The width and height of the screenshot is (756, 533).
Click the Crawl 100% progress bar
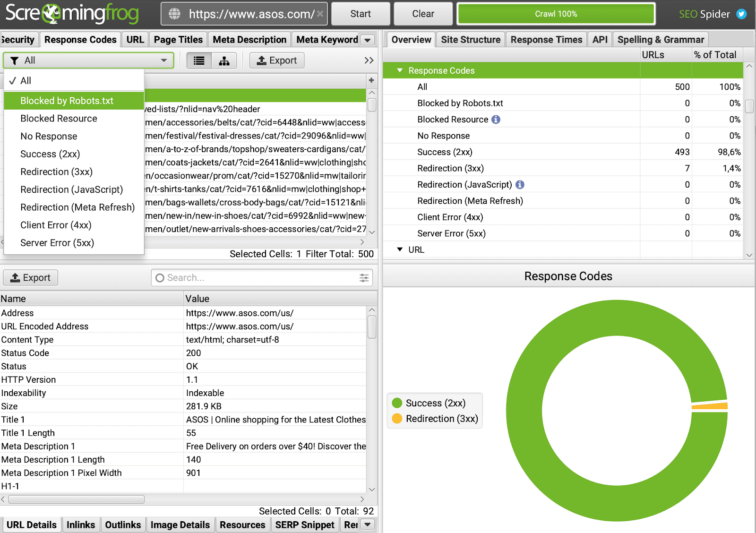556,14
